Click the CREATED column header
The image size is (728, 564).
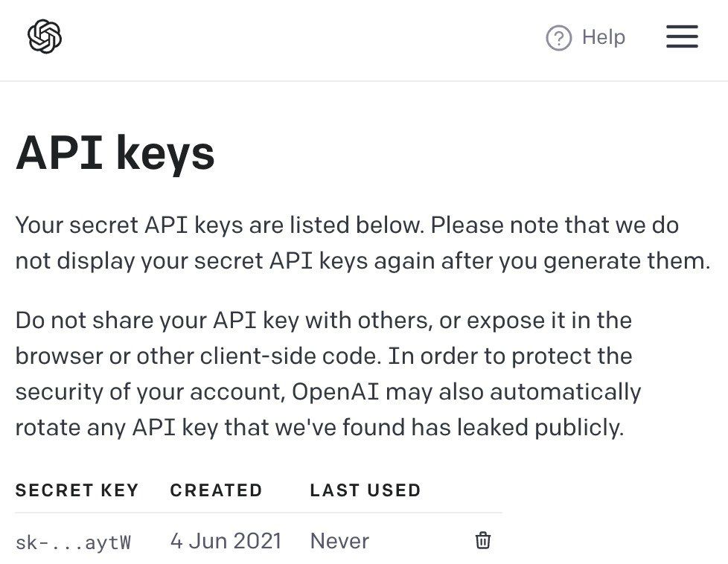[x=216, y=490]
